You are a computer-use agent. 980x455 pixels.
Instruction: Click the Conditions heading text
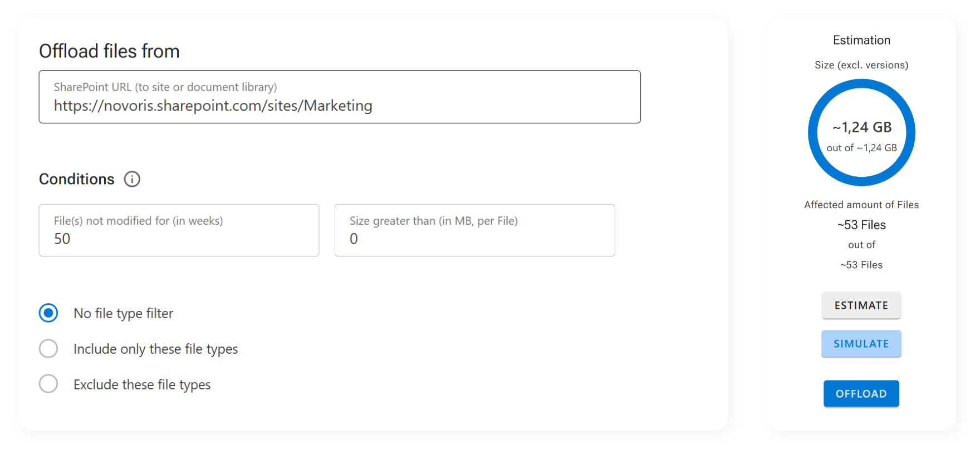(77, 179)
